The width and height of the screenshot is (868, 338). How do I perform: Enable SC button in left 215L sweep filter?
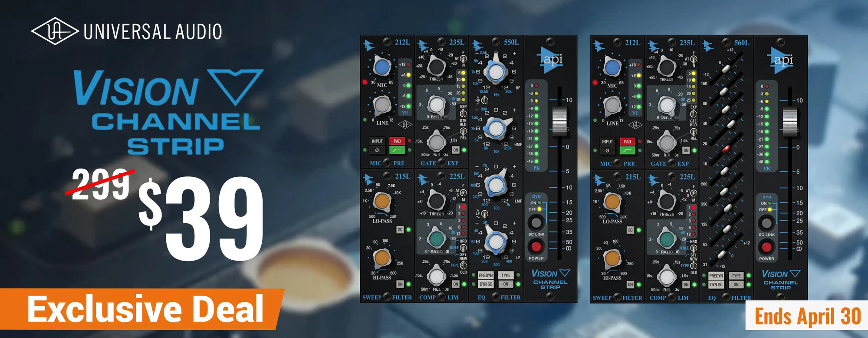(x=400, y=230)
